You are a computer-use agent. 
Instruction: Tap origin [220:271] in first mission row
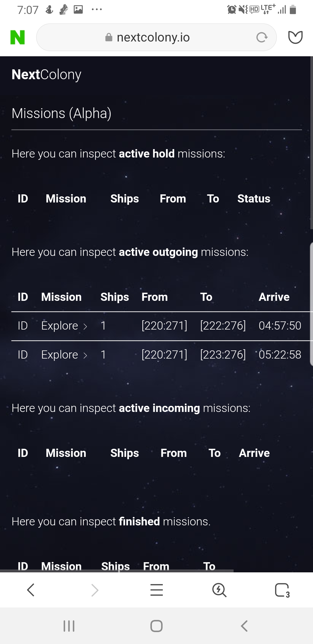point(164,326)
